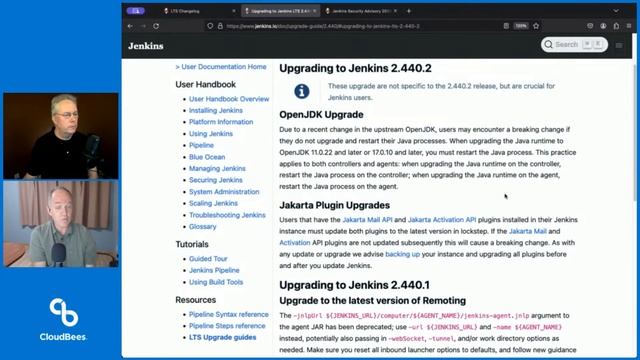Image resolution: width=640 pixels, height=360 pixels.
Task: Toggle reader view icon in address bar
Action: point(506,26)
